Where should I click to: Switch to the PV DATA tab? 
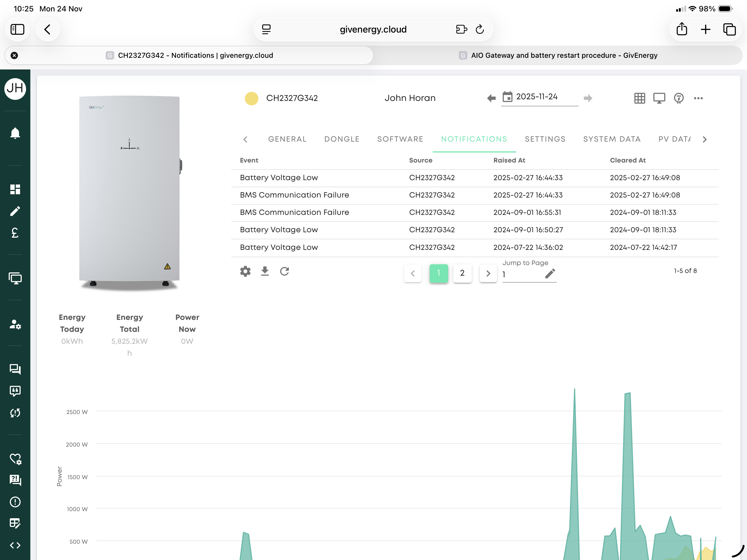(675, 139)
